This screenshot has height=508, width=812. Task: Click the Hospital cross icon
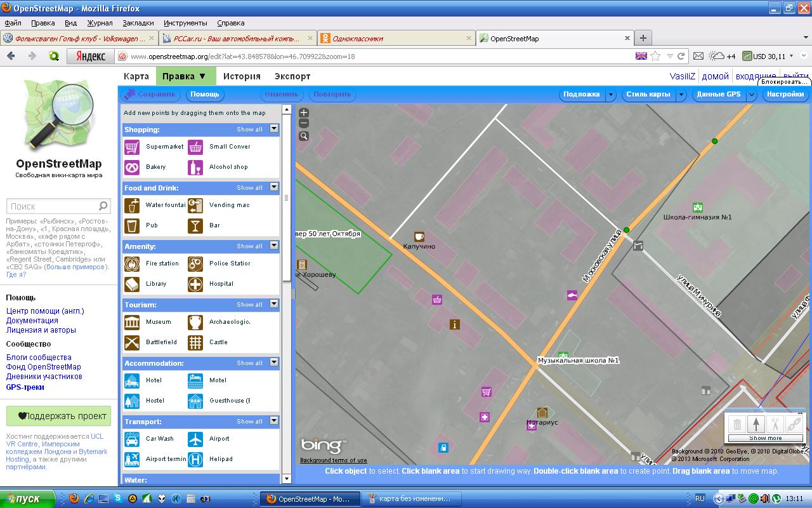tap(195, 284)
